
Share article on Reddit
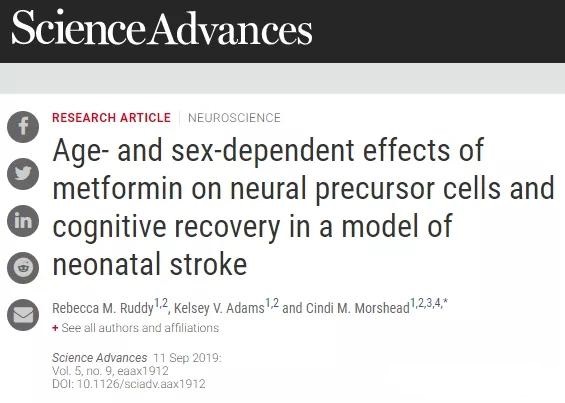[x=23, y=268]
